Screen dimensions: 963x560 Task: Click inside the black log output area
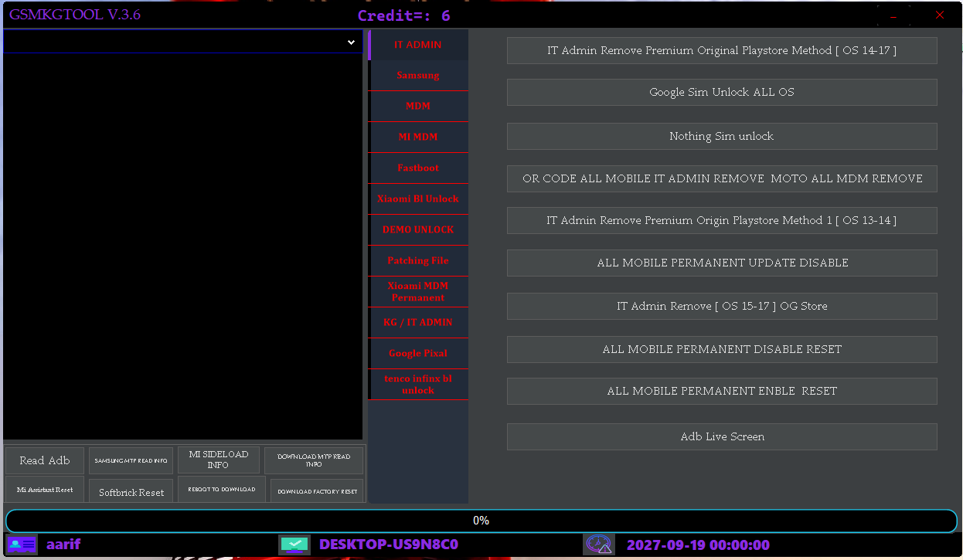(x=183, y=247)
